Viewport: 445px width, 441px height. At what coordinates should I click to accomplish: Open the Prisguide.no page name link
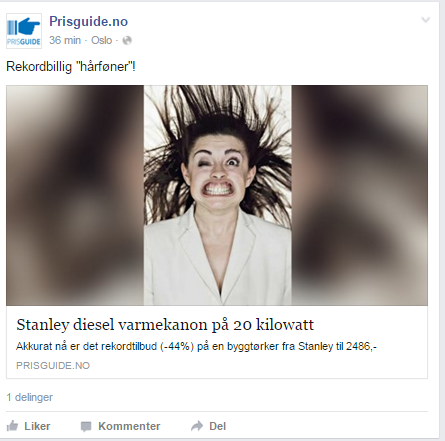pos(88,21)
